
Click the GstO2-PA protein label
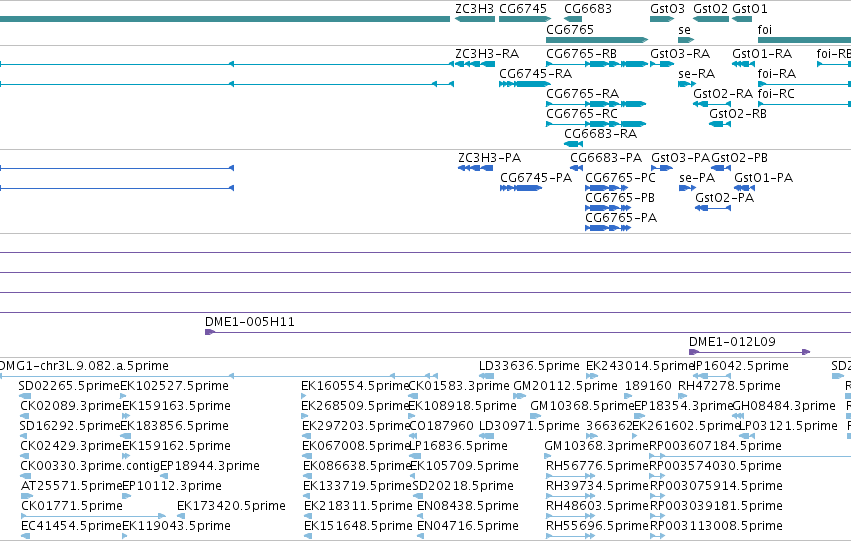725,198
